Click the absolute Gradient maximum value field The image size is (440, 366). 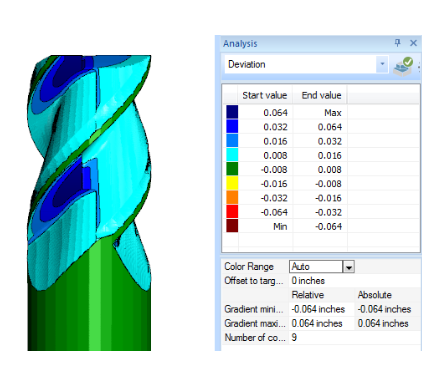coord(387,323)
